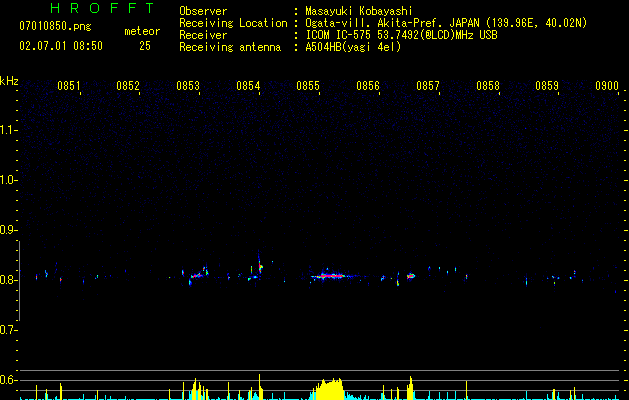The image size is (629, 400).
Task: Click the Receiving antenna field label
Action: pos(230,47)
